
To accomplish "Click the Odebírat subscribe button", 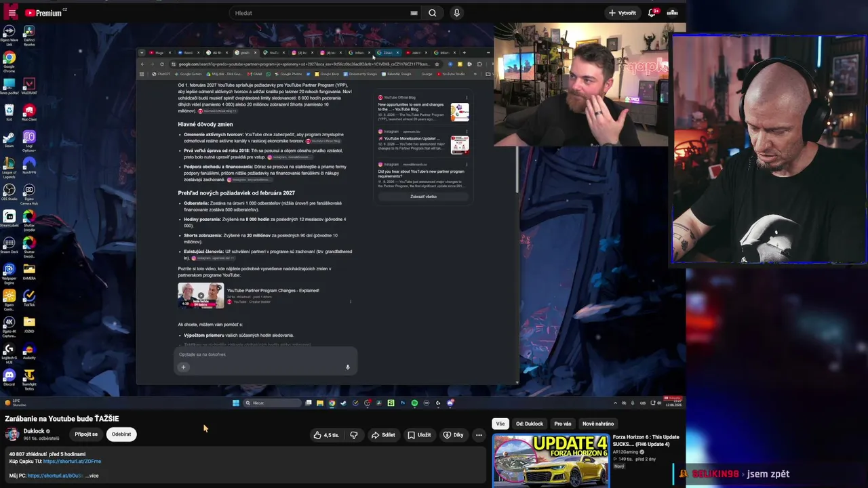I will [x=121, y=434].
